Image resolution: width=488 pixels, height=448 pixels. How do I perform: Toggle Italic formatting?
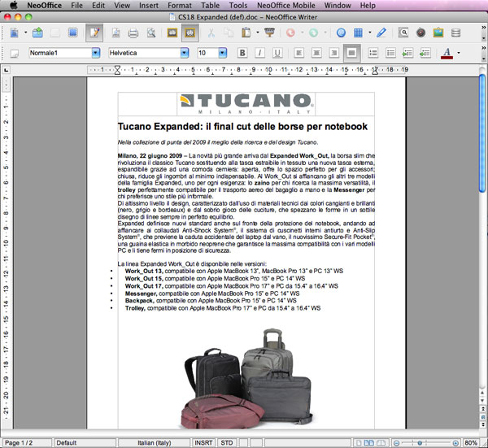(259, 53)
